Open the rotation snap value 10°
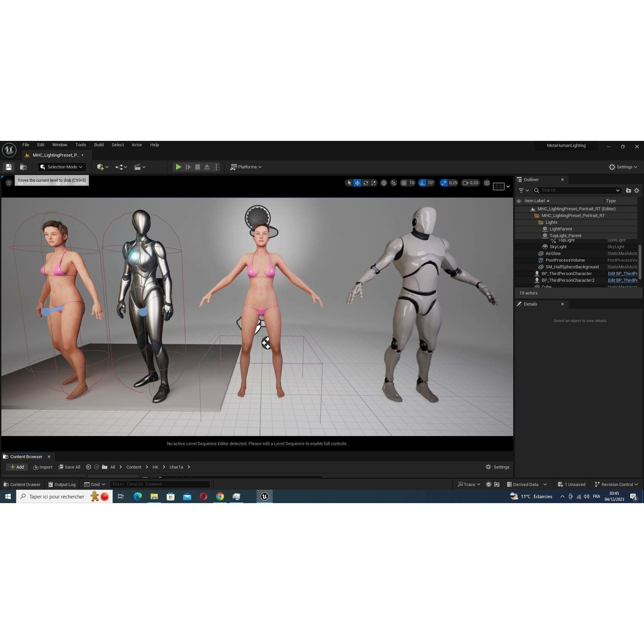Viewport: 644px width, 644px height. (x=431, y=183)
